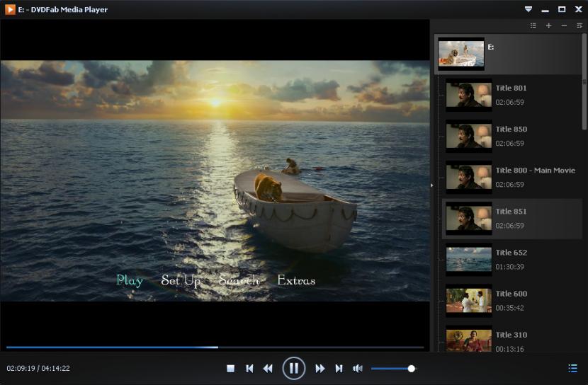Collapse the playlist sidebar arrow
Screen dimensions: 588x385
pos(432,185)
